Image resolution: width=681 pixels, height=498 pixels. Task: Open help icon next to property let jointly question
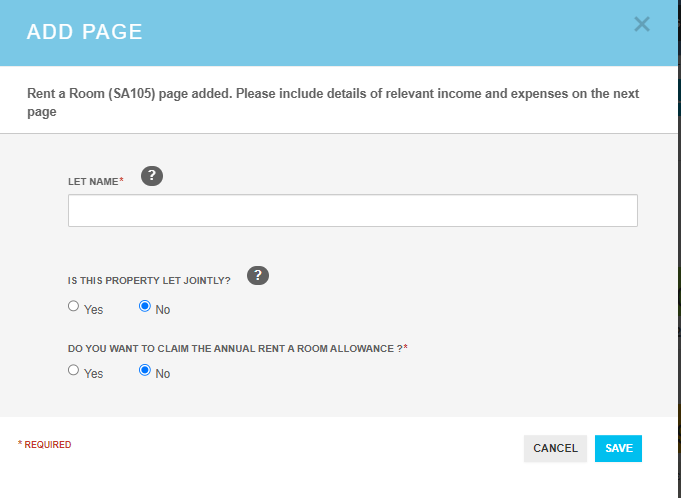(x=258, y=276)
